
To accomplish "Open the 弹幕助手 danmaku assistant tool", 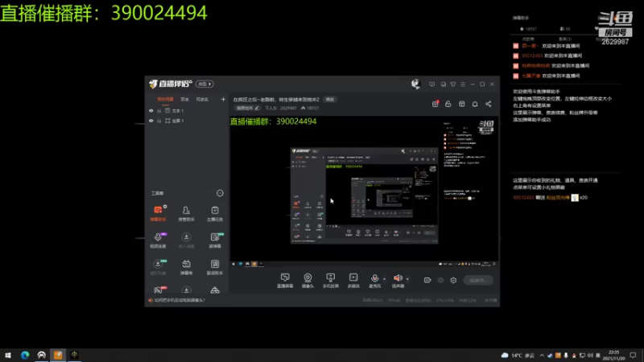I will click(158, 213).
